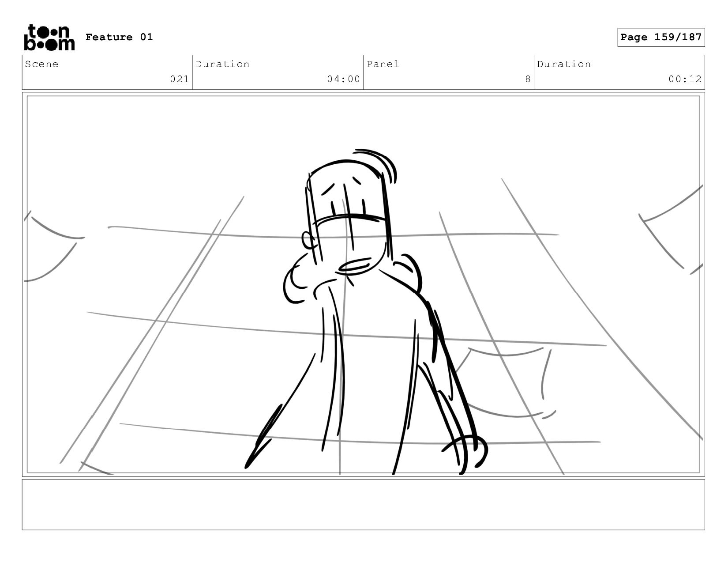The image size is (728, 563).
Task: Click the panel duration value '00:12'
Action: click(685, 79)
